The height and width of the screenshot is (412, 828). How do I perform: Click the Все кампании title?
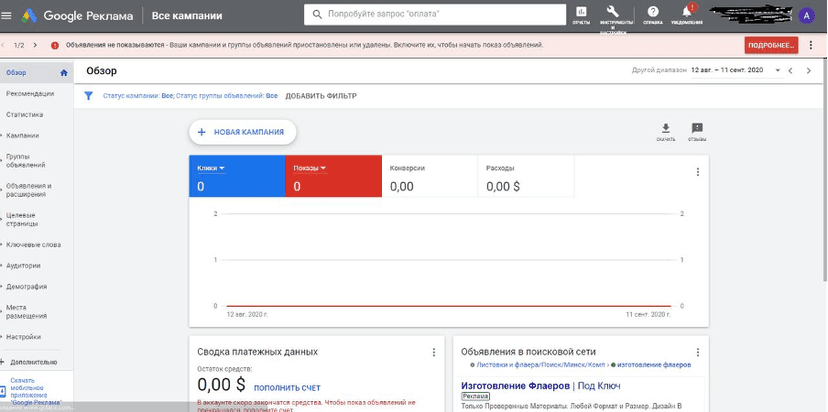point(187,15)
